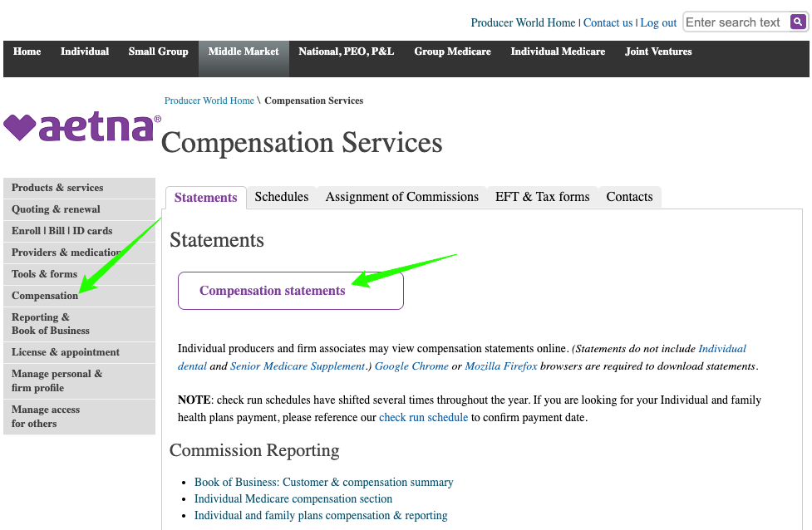This screenshot has height=530, width=812.
Task: Open Manage personal & firm profile
Action: click(79, 381)
